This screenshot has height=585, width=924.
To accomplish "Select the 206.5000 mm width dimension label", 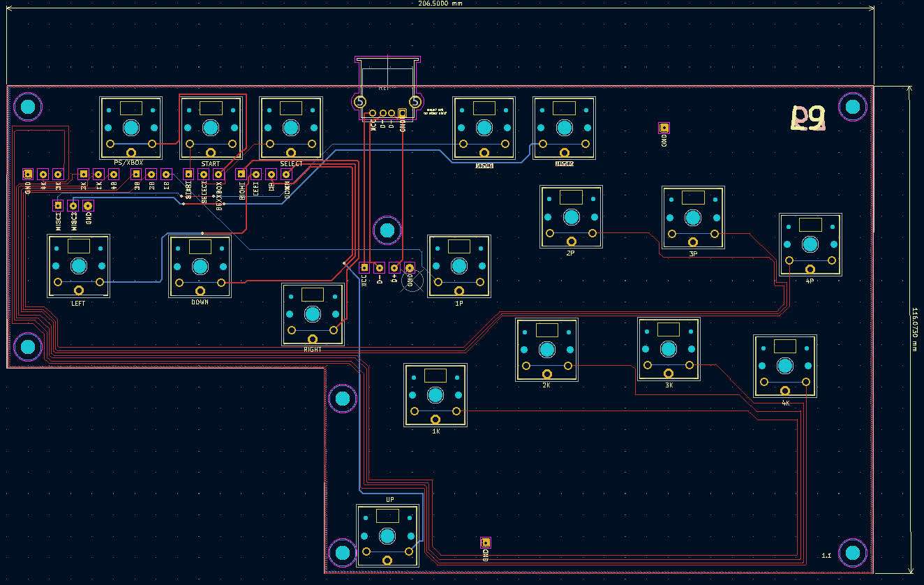I will point(438,3).
